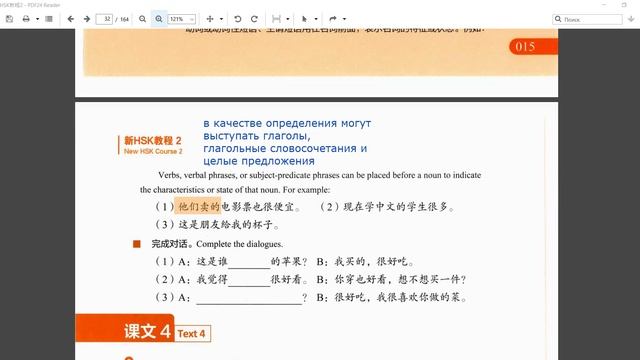
Task: Click the share/forward arrow icon
Action: [333, 19]
